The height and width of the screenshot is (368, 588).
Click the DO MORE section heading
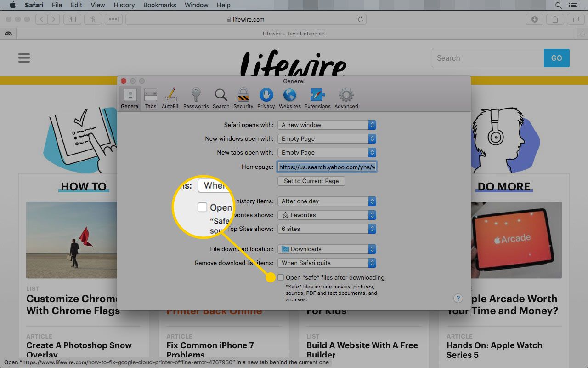click(504, 186)
